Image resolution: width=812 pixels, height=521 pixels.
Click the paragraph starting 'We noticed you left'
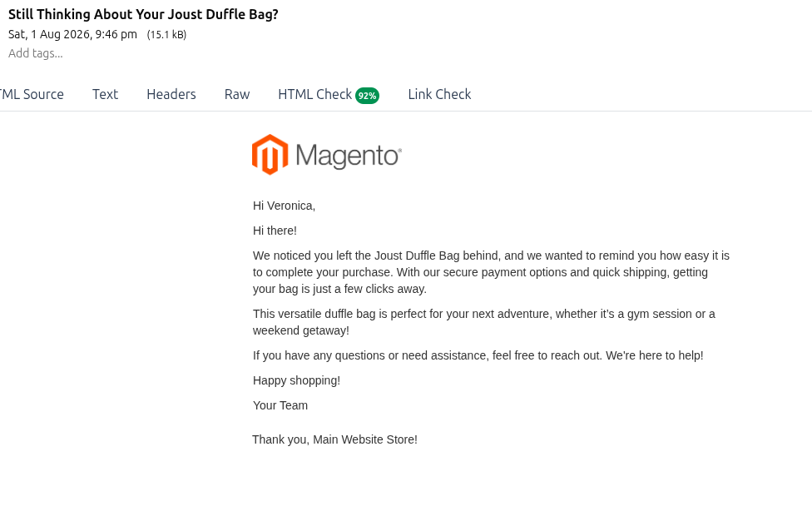tap(491, 272)
